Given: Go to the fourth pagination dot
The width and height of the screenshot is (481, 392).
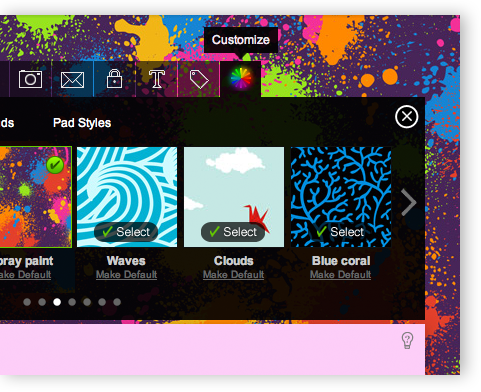Looking at the screenshot, I should pos(72,302).
